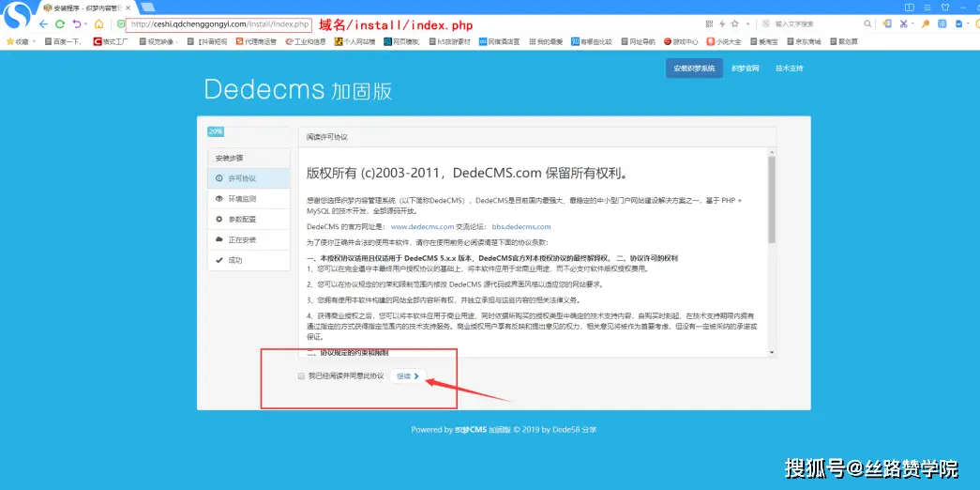Select the 许可协议 install step

click(249, 178)
